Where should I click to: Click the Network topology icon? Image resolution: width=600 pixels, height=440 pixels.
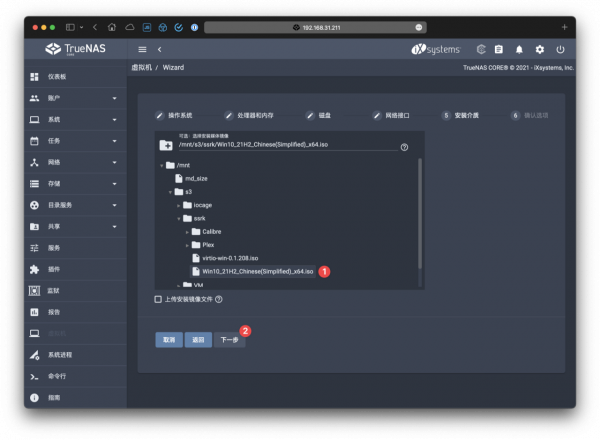coord(34,163)
